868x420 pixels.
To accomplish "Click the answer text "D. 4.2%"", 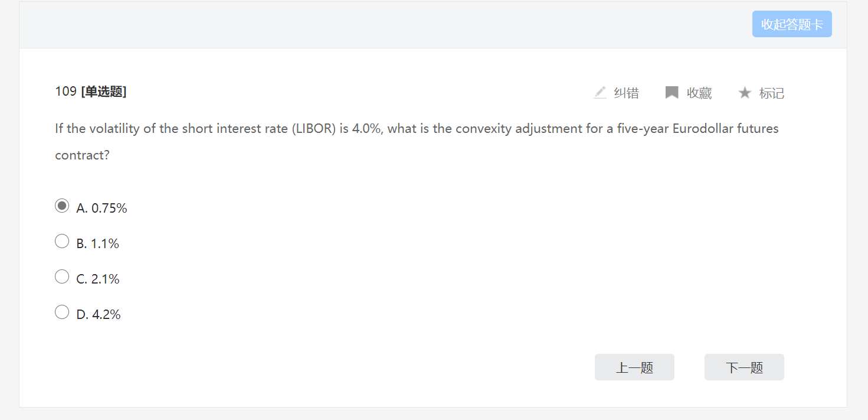I will pos(99,314).
